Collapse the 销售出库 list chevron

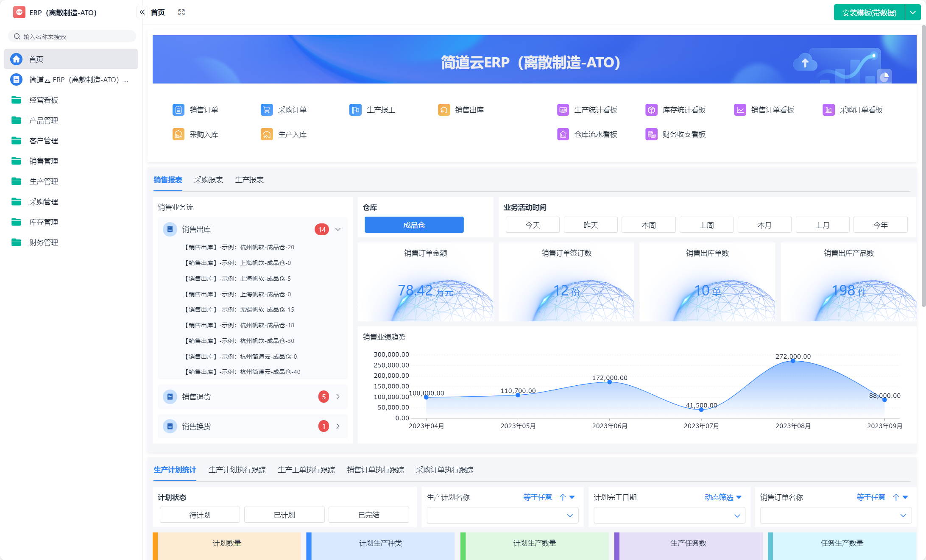tap(338, 229)
